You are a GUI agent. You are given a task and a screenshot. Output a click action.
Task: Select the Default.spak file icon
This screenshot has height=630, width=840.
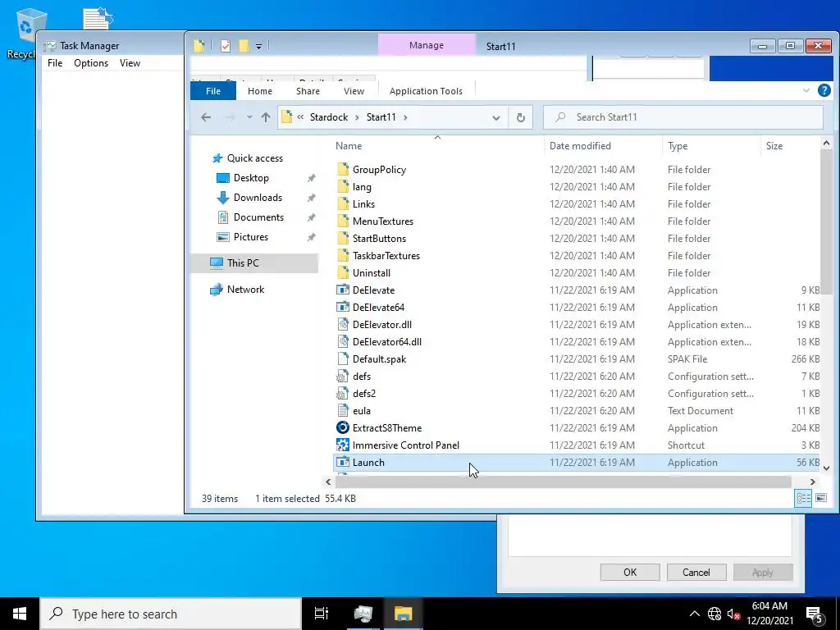coord(343,358)
